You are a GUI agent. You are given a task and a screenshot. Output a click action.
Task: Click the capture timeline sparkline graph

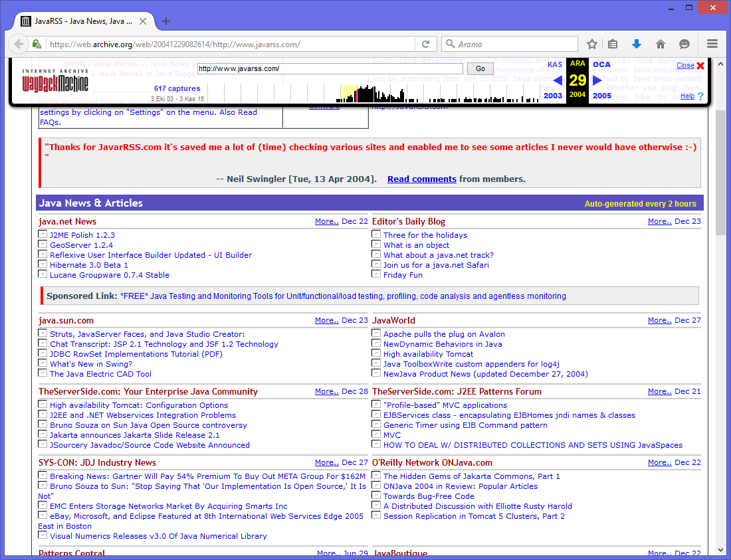373,93
